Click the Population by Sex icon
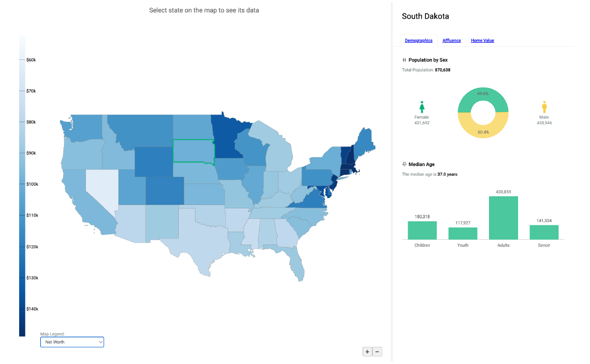Screen dimensions: 590x364 point(404,60)
